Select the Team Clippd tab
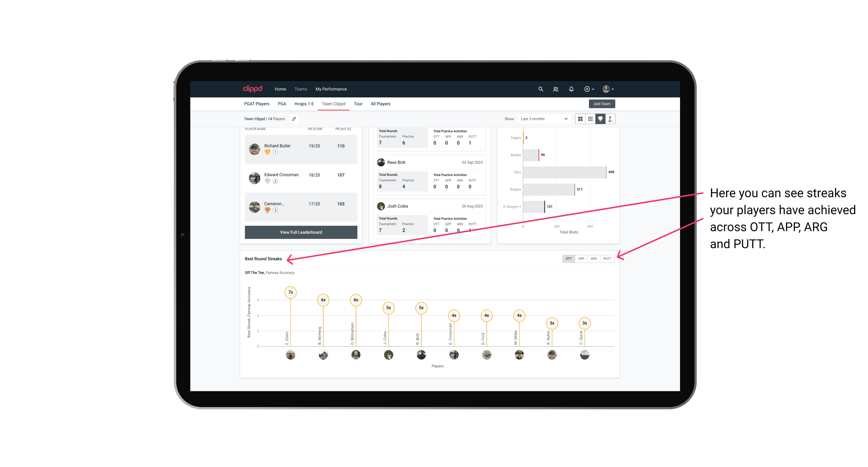Viewport: 868px width, 467px height. click(x=333, y=104)
